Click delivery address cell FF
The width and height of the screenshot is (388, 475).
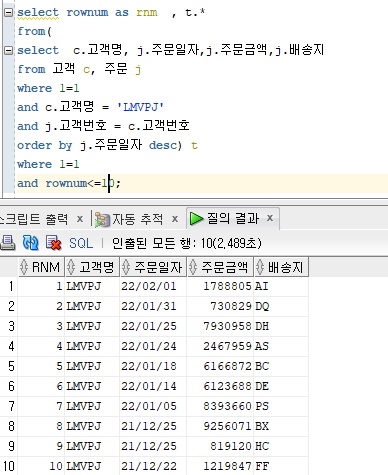tap(281, 466)
